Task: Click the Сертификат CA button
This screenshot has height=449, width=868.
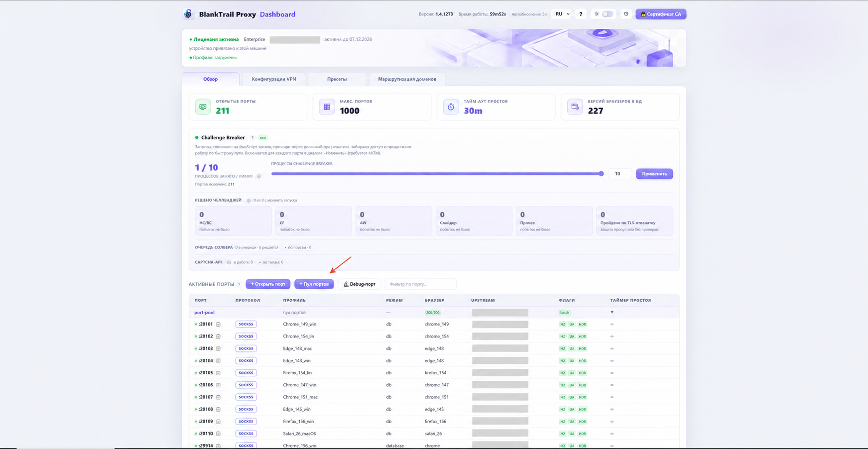Action: point(661,14)
